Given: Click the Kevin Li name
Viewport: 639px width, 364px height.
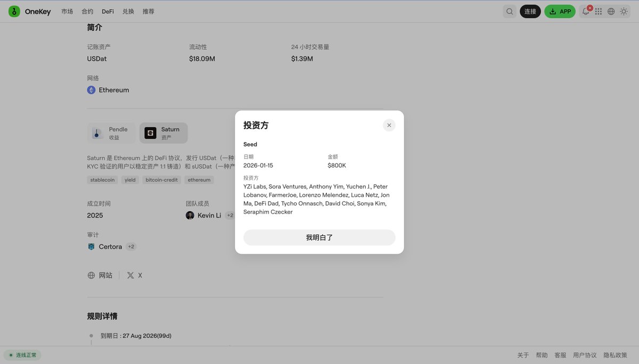Looking at the screenshot, I should pos(209,216).
